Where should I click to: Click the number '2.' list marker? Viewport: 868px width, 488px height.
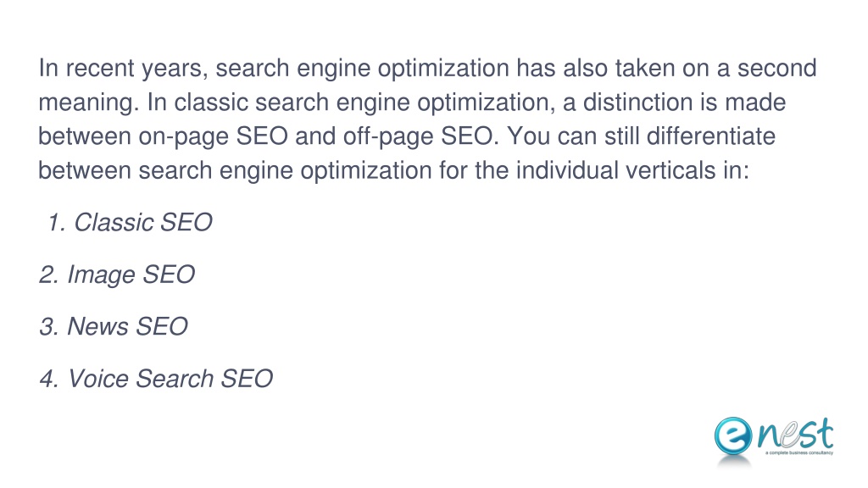(x=48, y=274)
